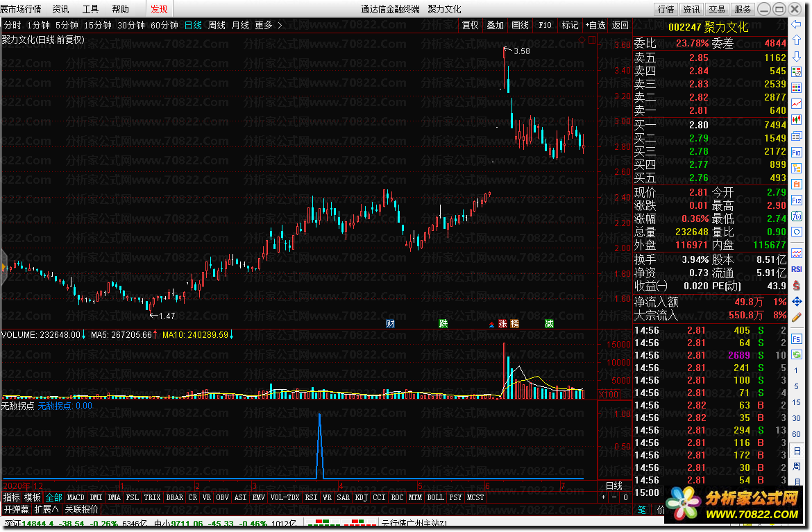This screenshot has width=812, height=532.
Task: Click the 标记 mark button
Action: (x=570, y=25)
